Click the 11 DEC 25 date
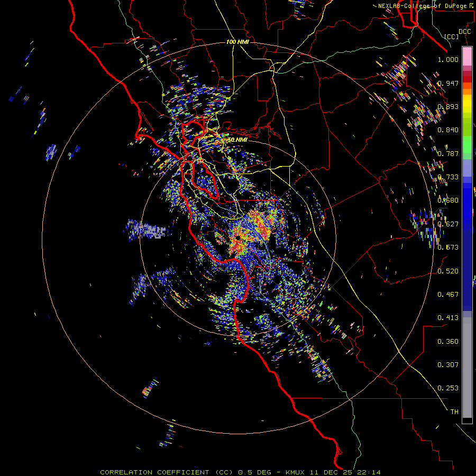 coord(332,472)
